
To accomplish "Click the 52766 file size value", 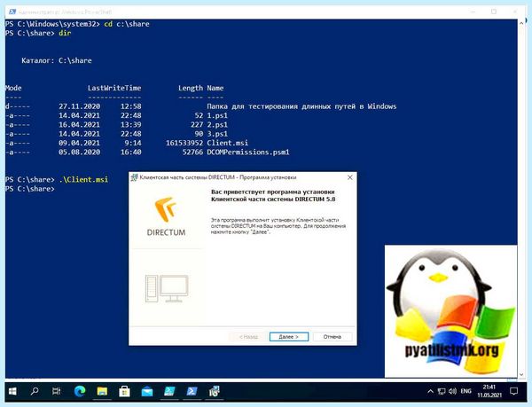I will tap(192, 152).
